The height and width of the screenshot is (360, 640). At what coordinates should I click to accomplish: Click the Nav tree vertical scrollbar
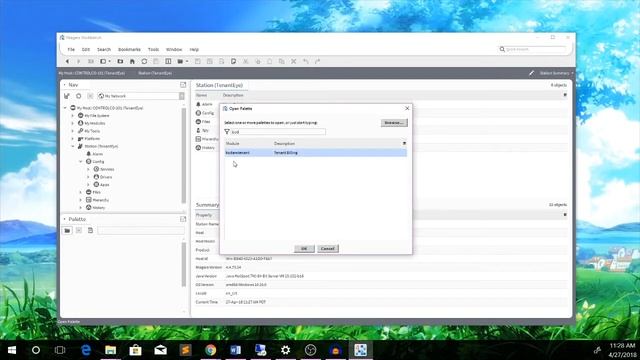click(183, 155)
